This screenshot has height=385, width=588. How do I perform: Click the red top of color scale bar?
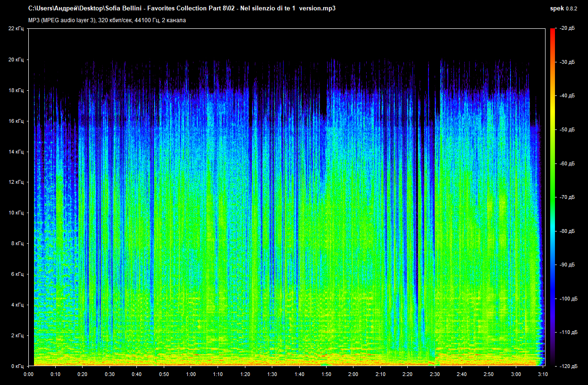click(552, 31)
